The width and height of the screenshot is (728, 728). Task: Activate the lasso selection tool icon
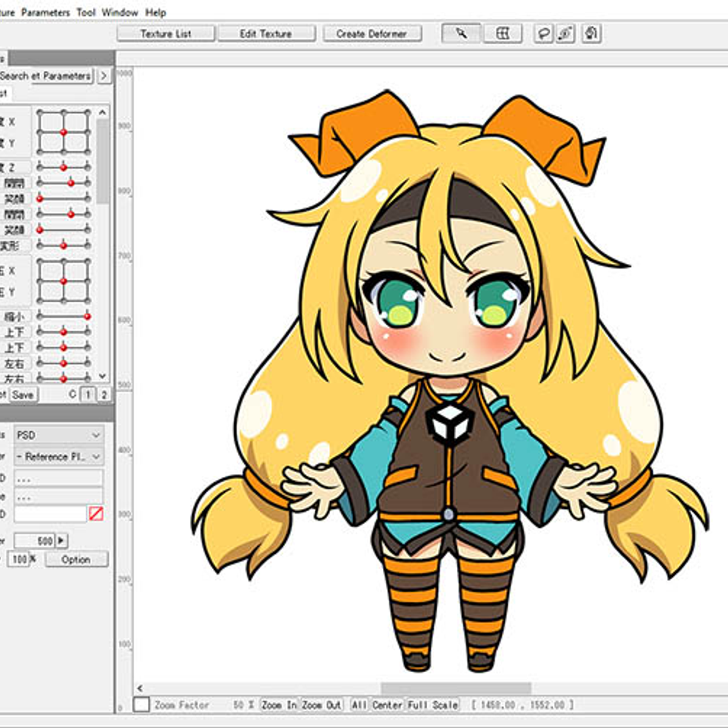[x=543, y=33]
